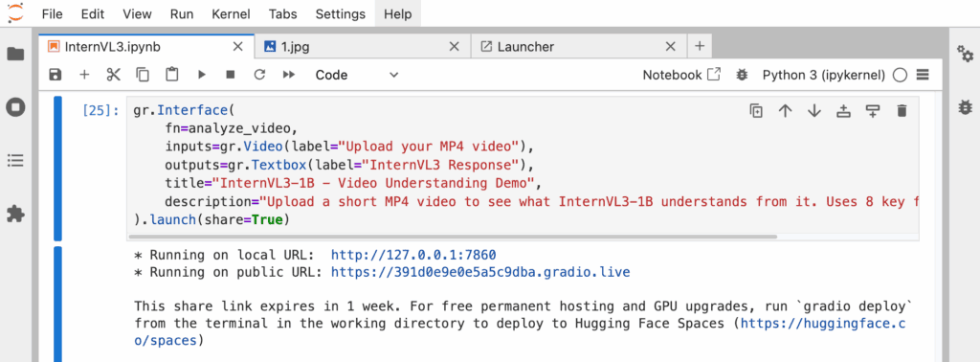The image size is (980, 362).
Task: Open the file browser in the left sidebar
Action: coord(15,54)
